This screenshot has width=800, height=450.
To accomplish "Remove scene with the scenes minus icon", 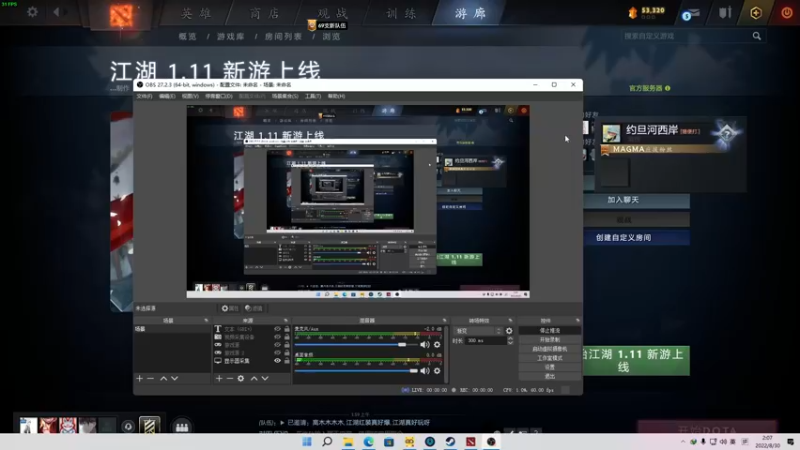I will pyautogui.click(x=151, y=379).
